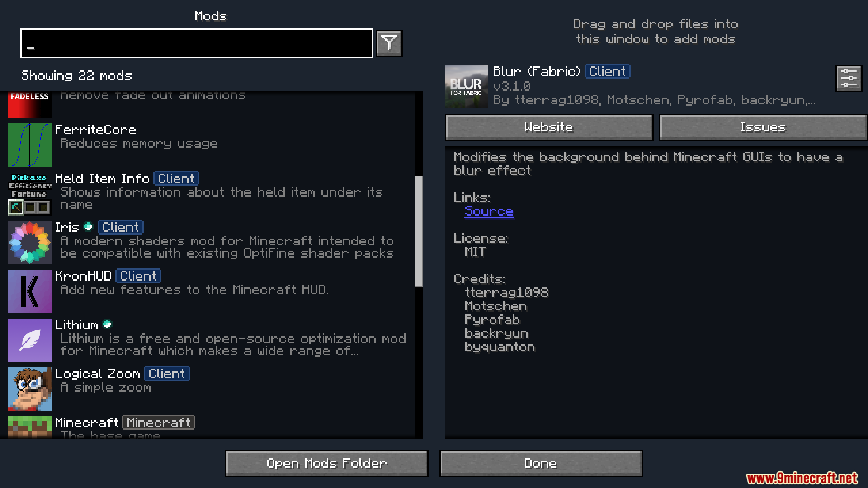Select the KronHUD purple K icon

coord(30,291)
